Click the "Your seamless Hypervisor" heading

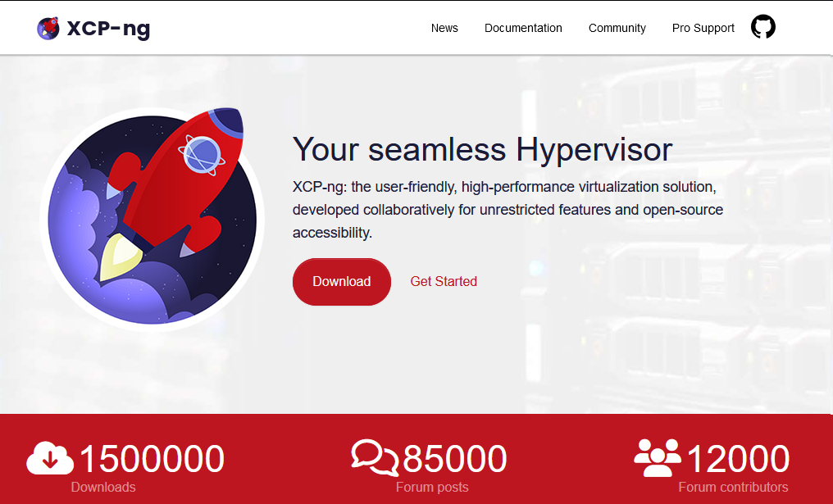coord(482,149)
